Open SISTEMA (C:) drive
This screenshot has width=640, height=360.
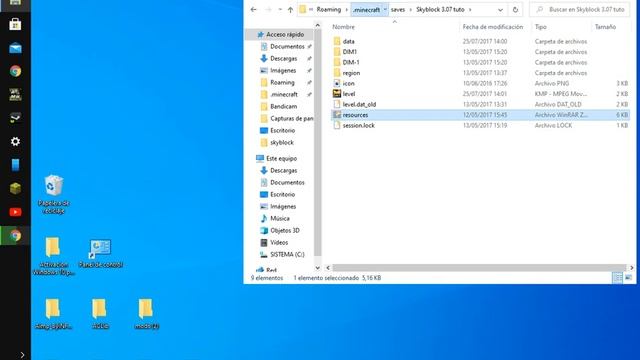(287, 254)
